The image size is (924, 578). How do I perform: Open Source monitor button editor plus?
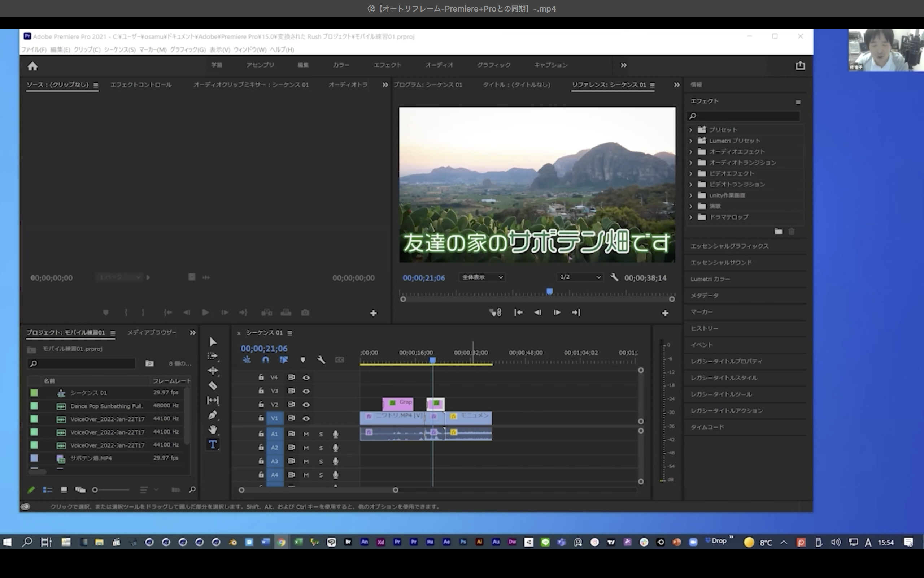tap(374, 314)
